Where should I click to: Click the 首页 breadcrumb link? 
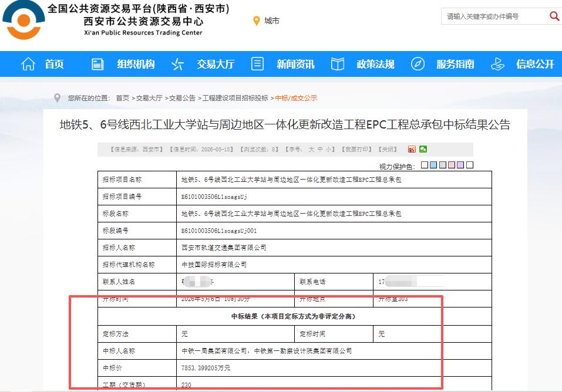(123, 98)
